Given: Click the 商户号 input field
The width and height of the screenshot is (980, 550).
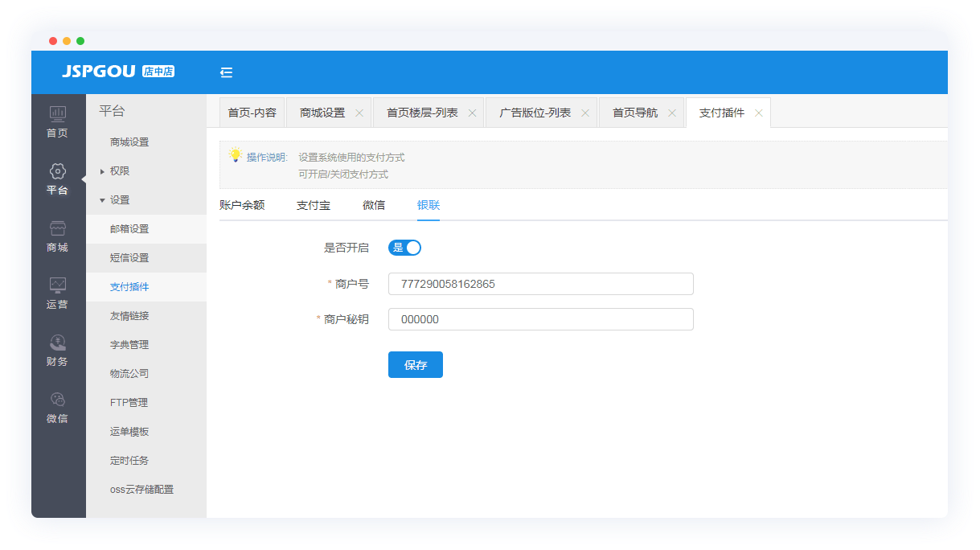Looking at the screenshot, I should pyautogui.click(x=540, y=284).
